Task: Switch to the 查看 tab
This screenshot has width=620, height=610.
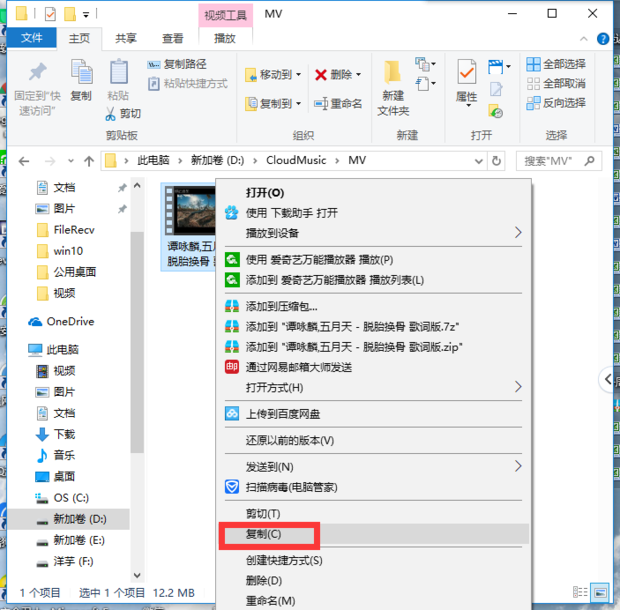Action: [x=173, y=38]
